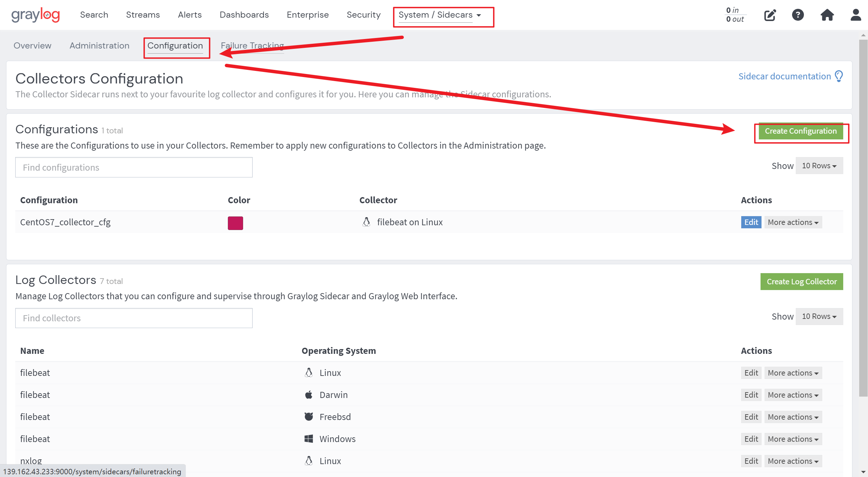Expand the System / Sidecars menu
868x477 pixels.
[440, 15]
